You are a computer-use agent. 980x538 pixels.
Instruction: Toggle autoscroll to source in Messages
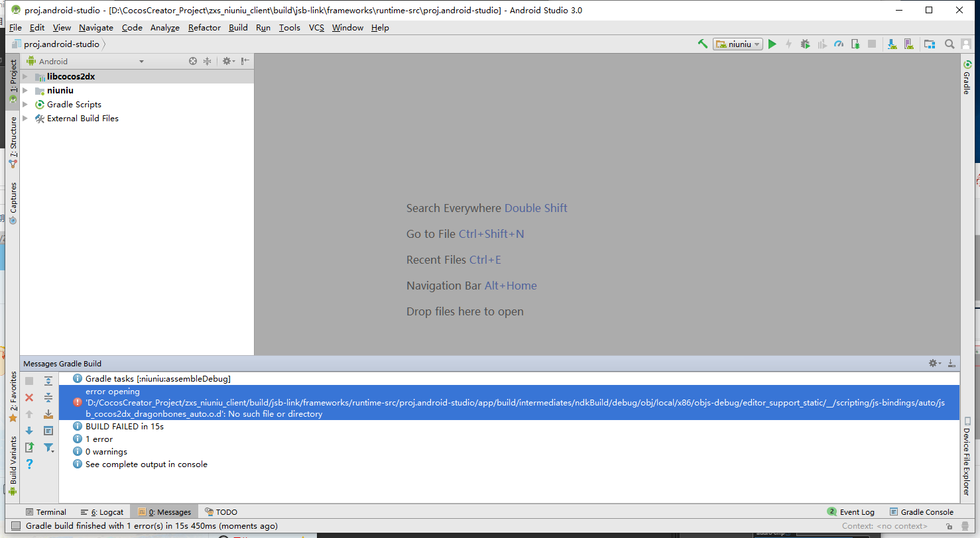point(48,431)
